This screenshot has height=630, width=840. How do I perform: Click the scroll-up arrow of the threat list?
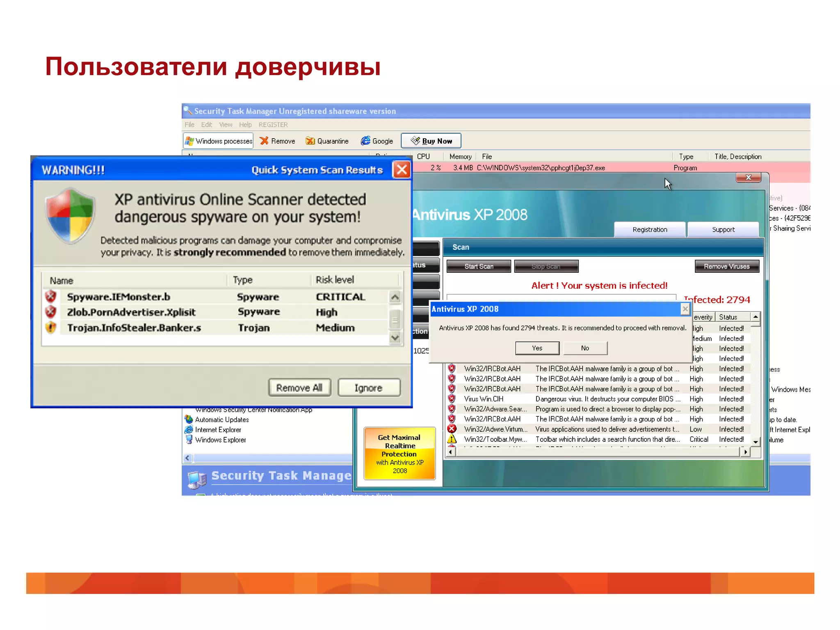coord(395,297)
